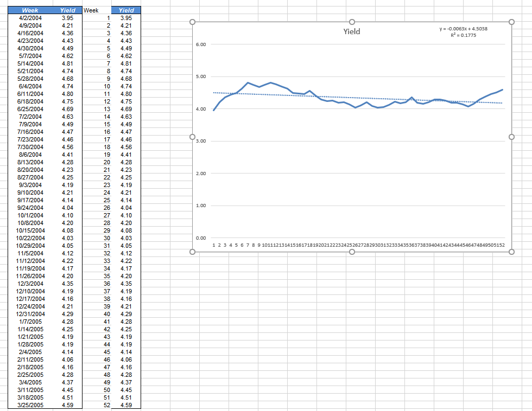Viewport: 532px width, 411px height.
Task: Click the 6.00 vertical axis label
Action: (x=201, y=44)
